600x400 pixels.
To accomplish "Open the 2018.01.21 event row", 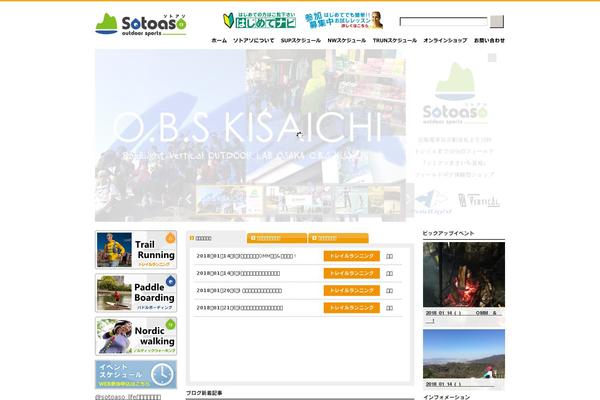I will coord(240,308).
